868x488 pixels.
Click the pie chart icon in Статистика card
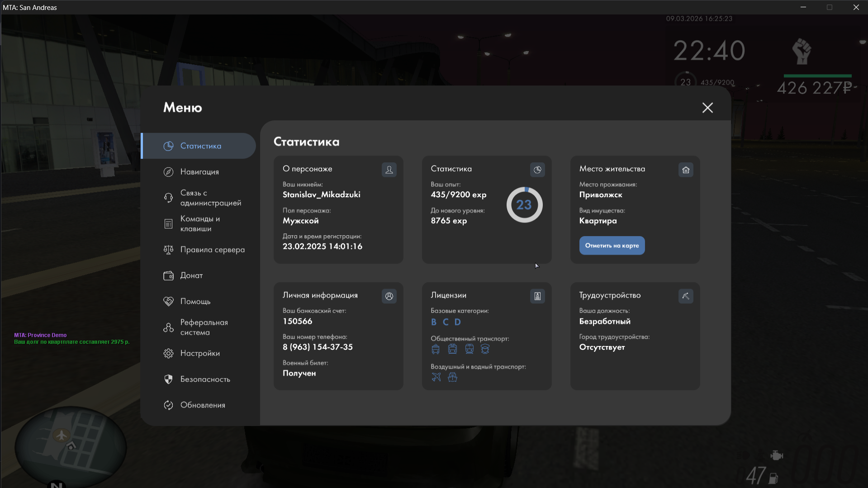pyautogui.click(x=537, y=170)
